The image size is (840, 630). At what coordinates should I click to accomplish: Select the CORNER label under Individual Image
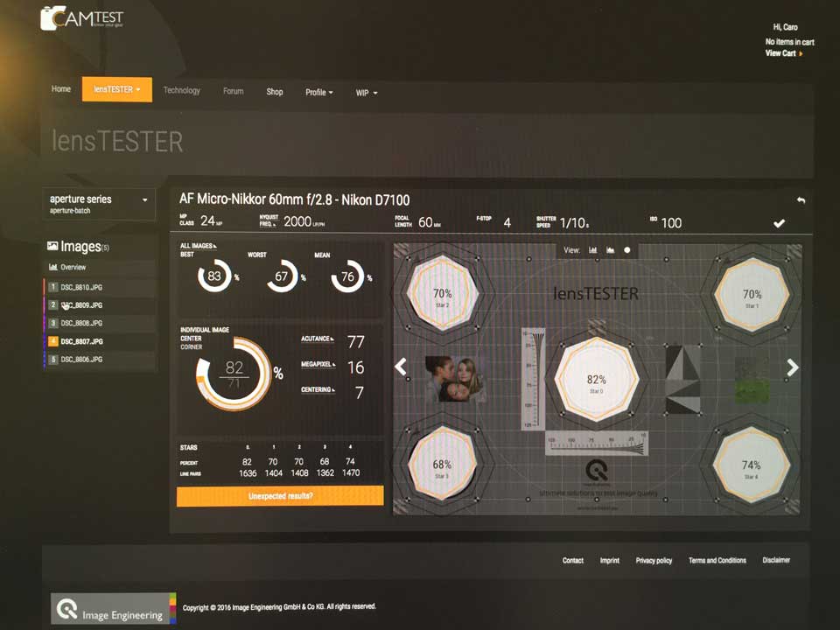point(192,347)
